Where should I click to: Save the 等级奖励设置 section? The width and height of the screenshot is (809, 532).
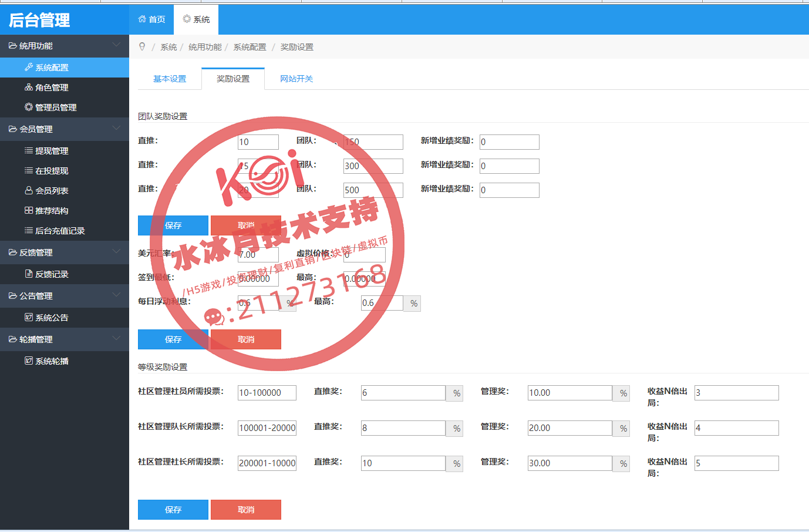tap(173, 510)
